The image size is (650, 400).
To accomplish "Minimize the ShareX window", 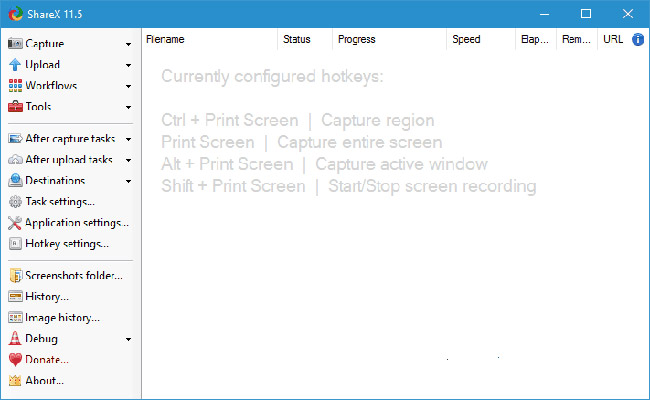I will (x=545, y=14).
